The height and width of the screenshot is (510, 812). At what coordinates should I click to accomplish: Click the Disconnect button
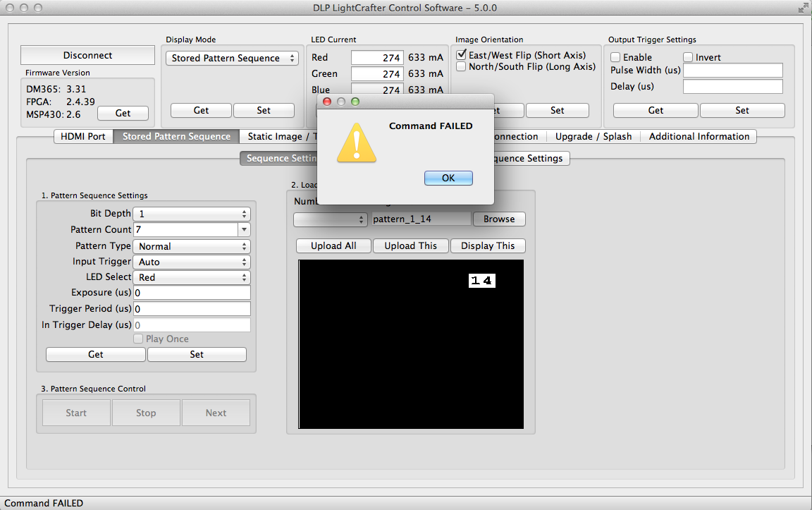(x=87, y=55)
